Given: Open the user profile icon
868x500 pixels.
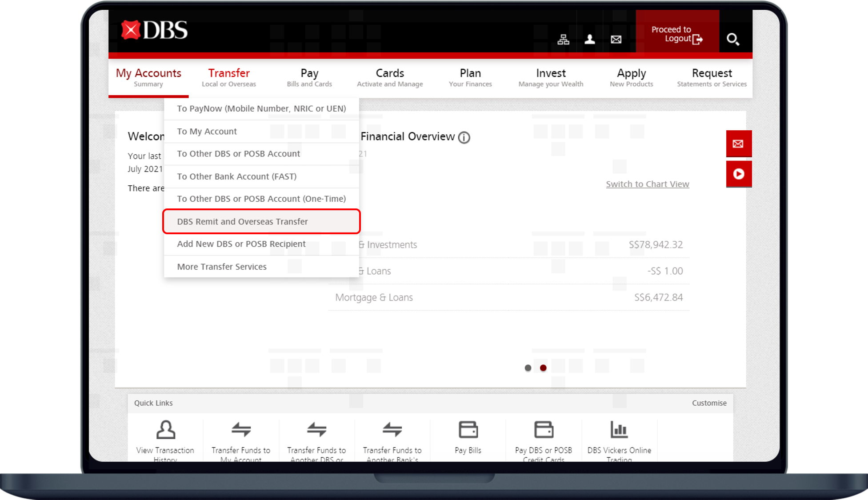Looking at the screenshot, I should tap(590, 40).
